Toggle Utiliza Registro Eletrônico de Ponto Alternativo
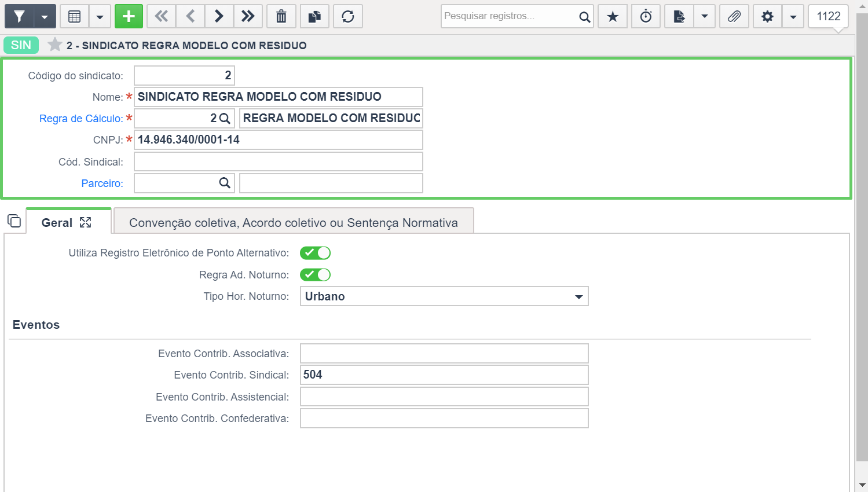 tap(315, 253)
